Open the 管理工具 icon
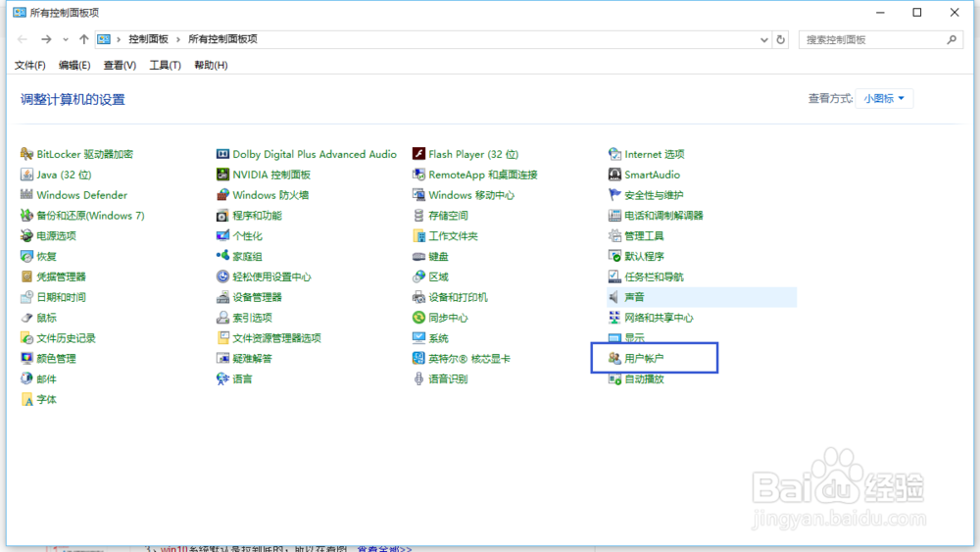 pos(614,235)
